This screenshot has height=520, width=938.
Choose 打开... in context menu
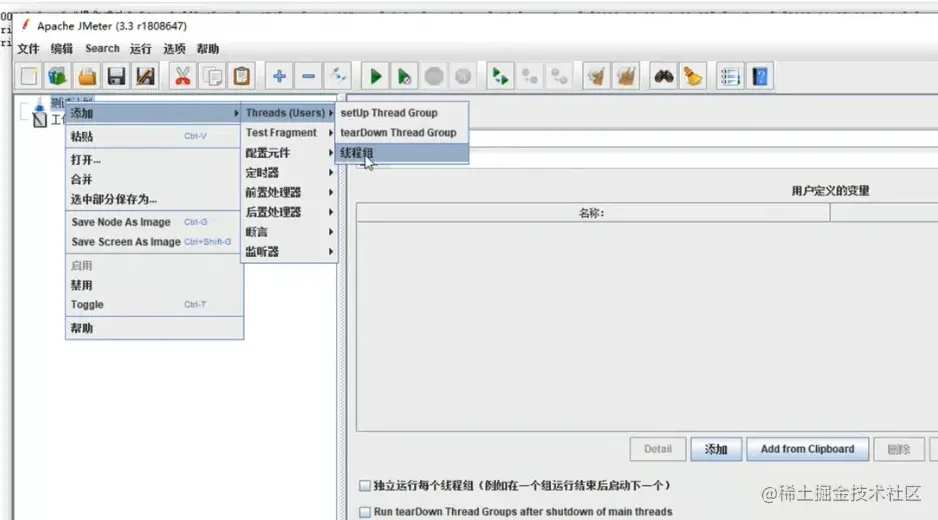click(154, 160)
